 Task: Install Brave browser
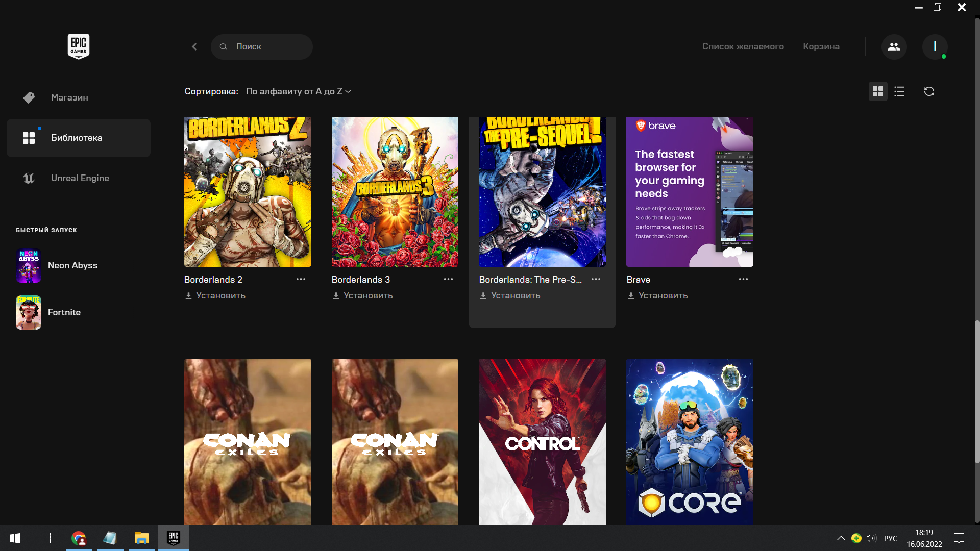click(657, 295)
